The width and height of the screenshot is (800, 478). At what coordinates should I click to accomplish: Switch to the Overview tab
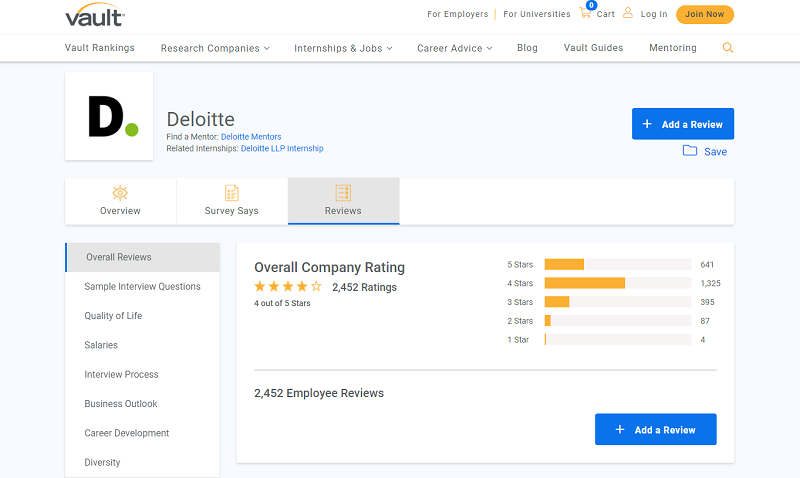120,201
